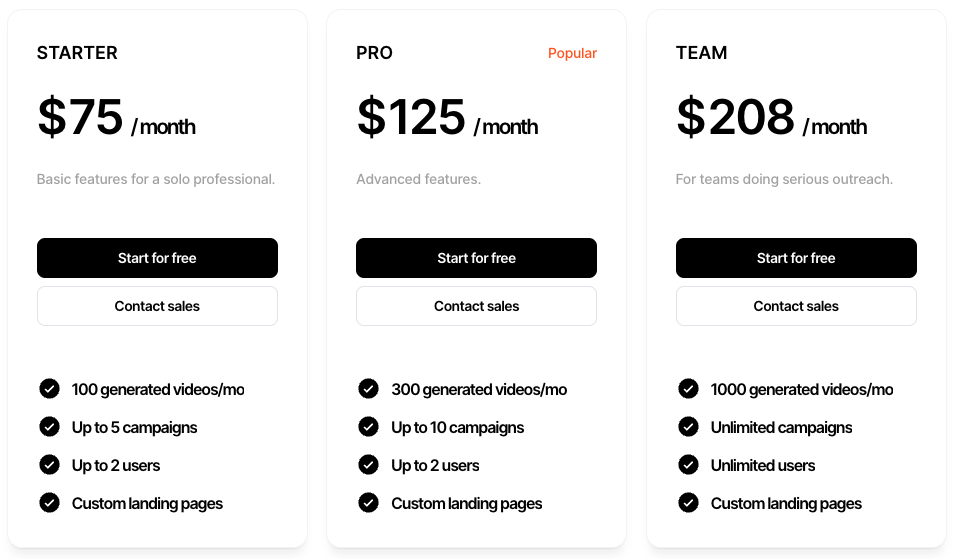Click checkmark beside Starter plan Up to 2 users
This screenshot has height=559, width=959.
pyautogui.click(x=49, y=465)
